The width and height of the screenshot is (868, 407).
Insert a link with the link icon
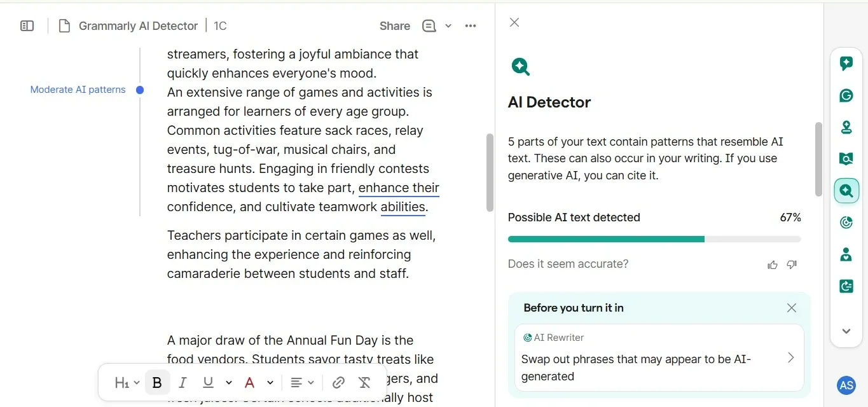(x=338, y=383)
